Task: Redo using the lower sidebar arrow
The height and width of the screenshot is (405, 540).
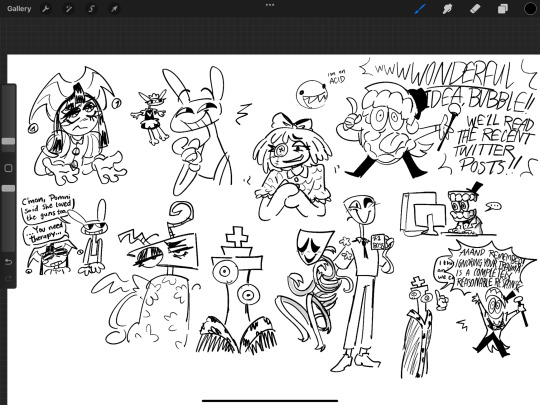Action: pyautogui.click(x=8, y=278)
